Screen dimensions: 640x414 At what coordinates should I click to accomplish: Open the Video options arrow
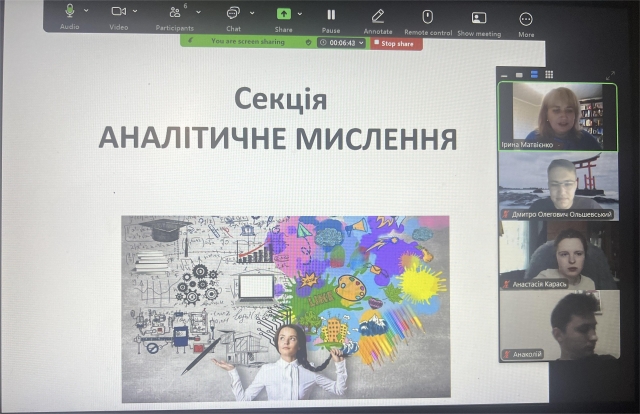click(x=136, y=12)
